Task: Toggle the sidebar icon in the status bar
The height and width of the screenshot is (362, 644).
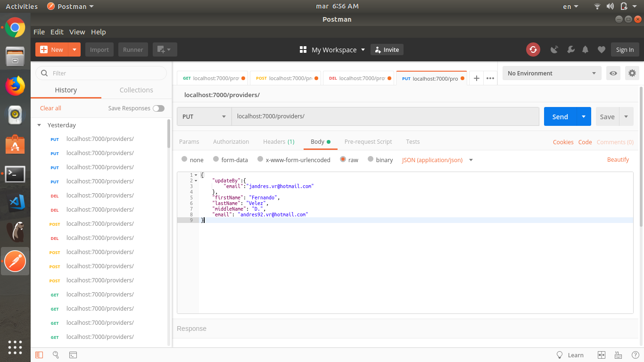Action: point(39,355)
